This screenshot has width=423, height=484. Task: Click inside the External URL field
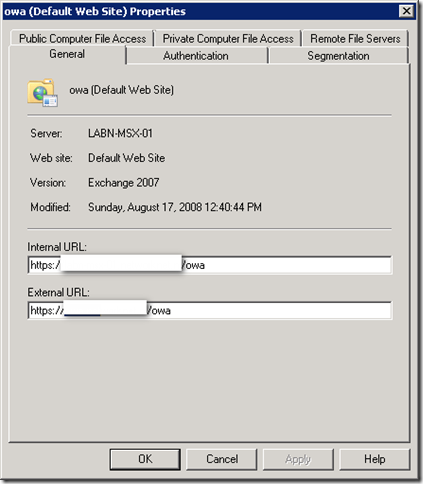click(x=210, y=311)
